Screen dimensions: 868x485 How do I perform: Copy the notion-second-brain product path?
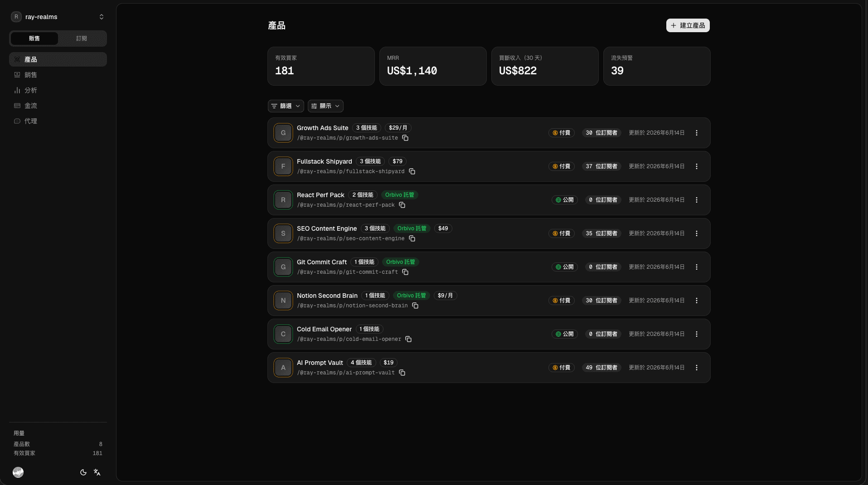click(415, 306)
